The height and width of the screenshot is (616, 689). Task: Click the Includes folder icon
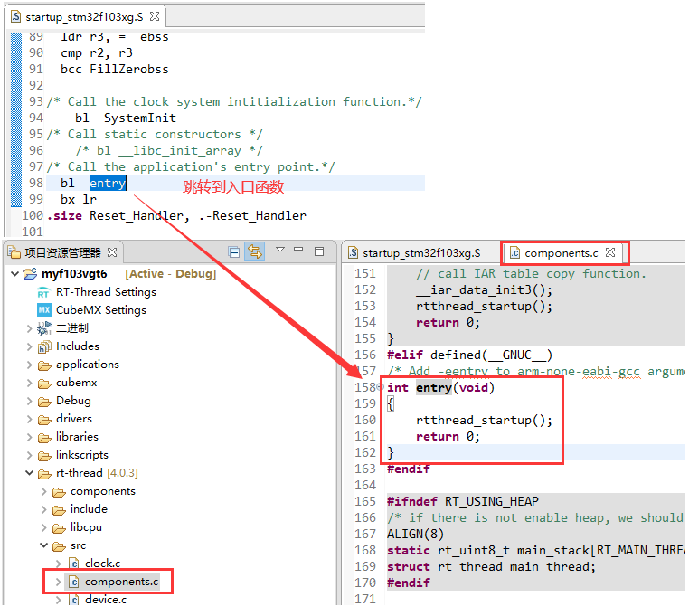coord(44,347)
